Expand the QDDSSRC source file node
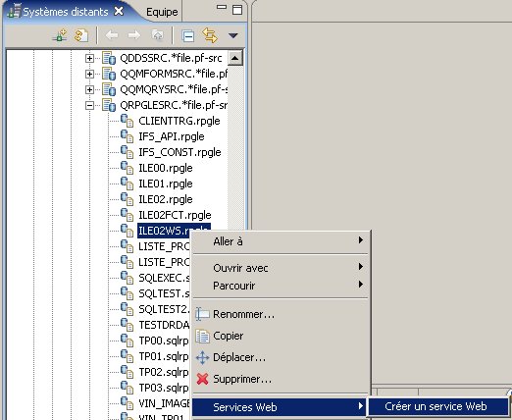 [89, 58]
